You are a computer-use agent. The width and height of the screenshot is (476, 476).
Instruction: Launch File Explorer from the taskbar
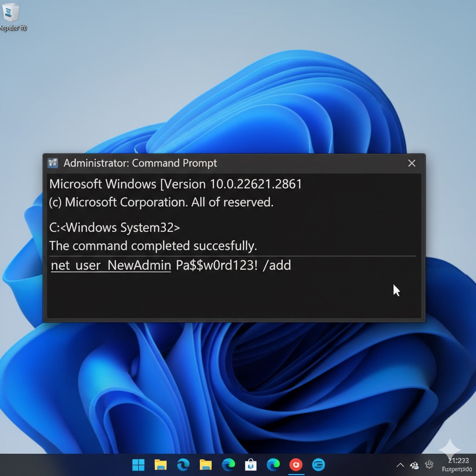point(160,464)
